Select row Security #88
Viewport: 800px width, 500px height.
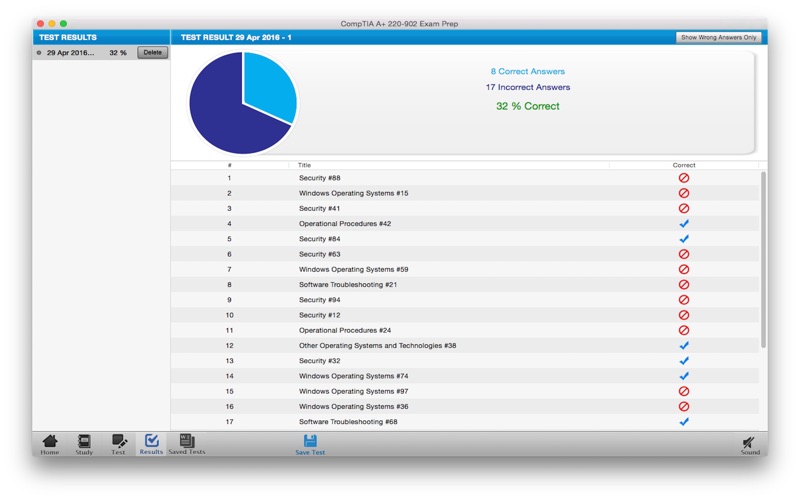click(x=465, y=178)
